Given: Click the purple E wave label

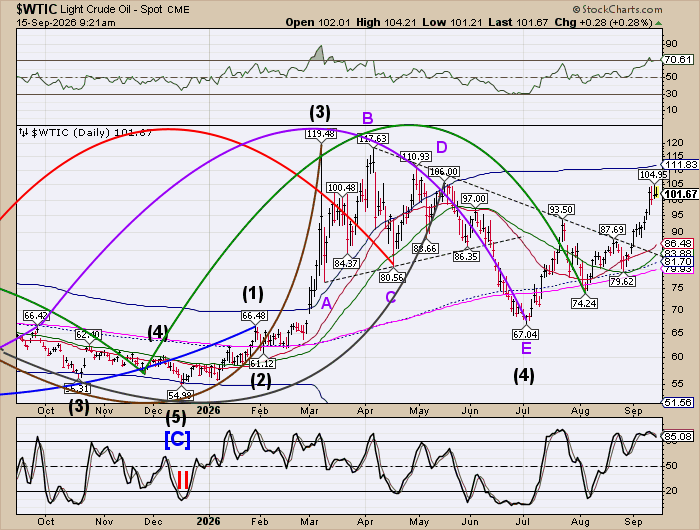Looking at the screenshot, I should click(526, 348).
